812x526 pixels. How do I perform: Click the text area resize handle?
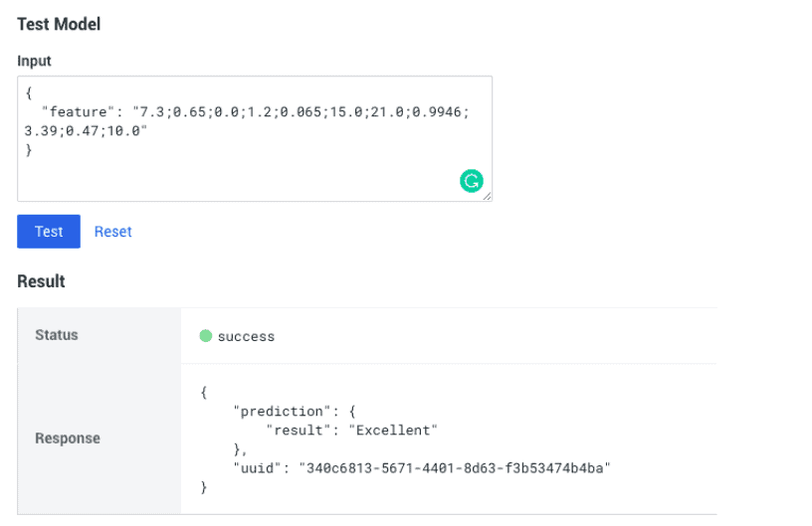tap(488, 197)
